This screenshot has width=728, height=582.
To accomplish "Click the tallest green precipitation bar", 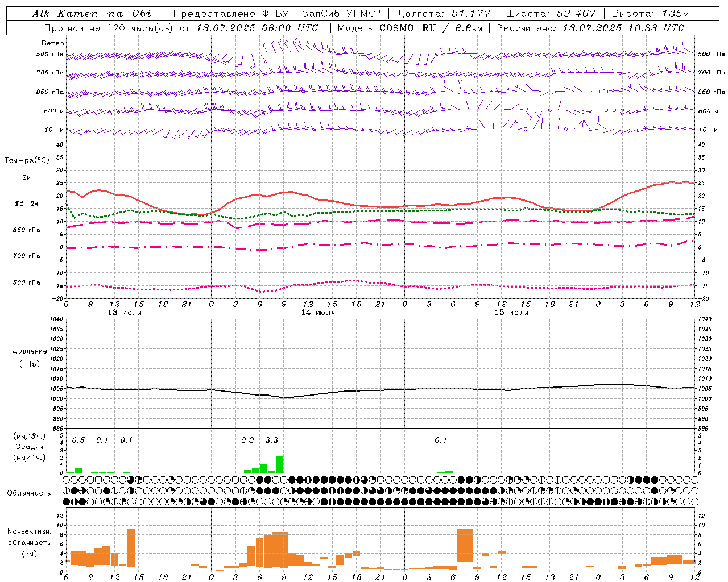I will tap(279, 465).
